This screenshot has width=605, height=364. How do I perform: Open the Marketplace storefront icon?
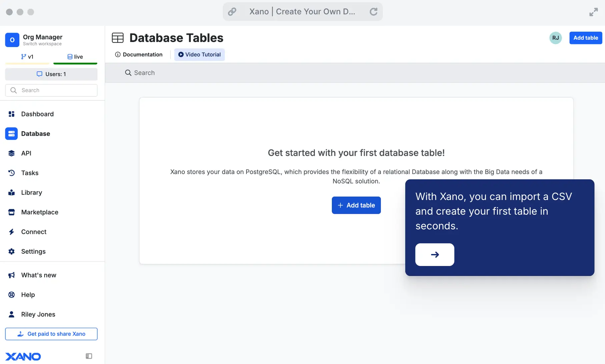[12, 212]
